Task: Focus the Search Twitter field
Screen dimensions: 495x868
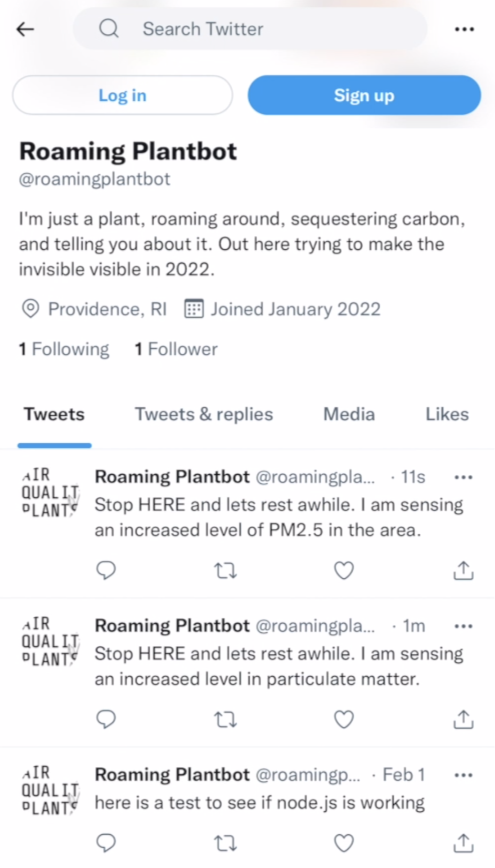Action: click(250, 29)
